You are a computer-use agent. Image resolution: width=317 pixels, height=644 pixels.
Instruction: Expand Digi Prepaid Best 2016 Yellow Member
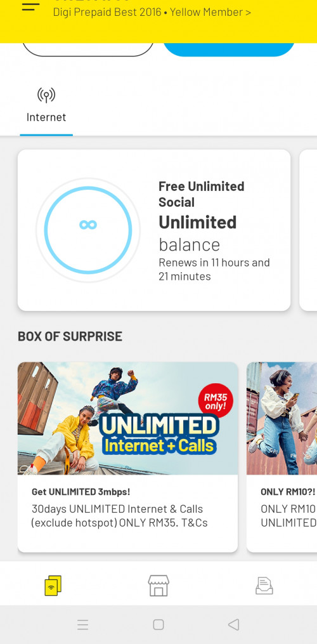click(x=152, y=12)
